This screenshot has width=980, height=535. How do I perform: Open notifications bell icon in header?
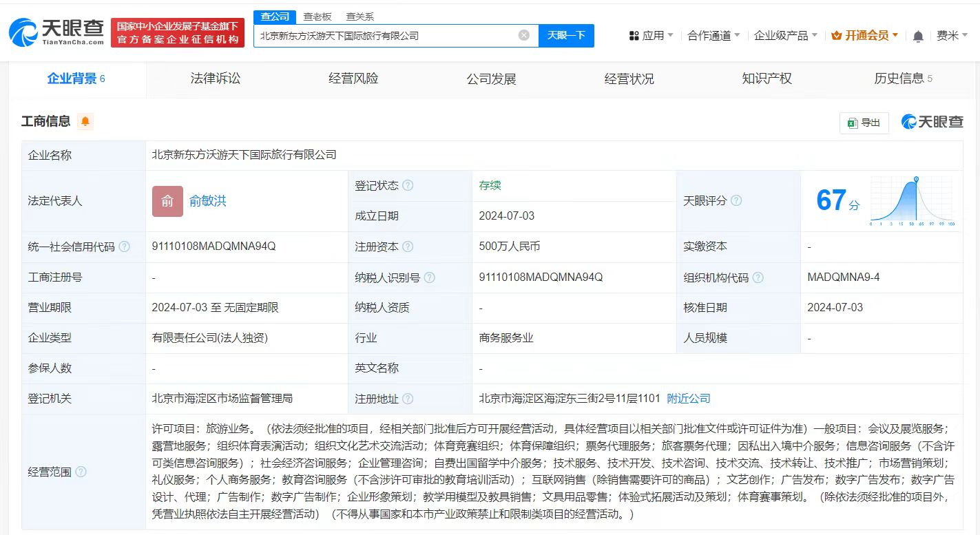click(x=918, y=36)
